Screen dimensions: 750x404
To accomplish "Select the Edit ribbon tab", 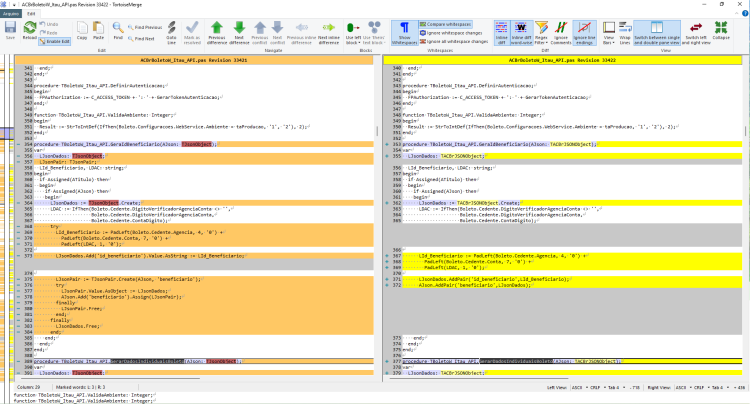I will click(32, 14).
